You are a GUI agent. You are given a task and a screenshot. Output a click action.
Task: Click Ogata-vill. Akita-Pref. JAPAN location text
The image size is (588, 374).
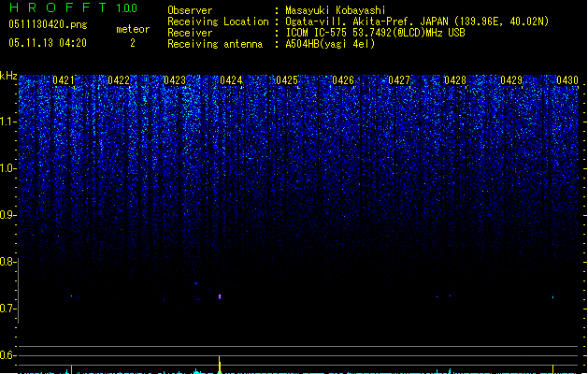pyautogui.click(x=417, y=22)
